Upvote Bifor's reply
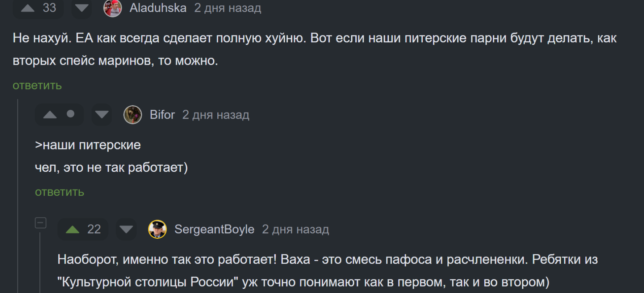The image size is (644, 293). 50,115
